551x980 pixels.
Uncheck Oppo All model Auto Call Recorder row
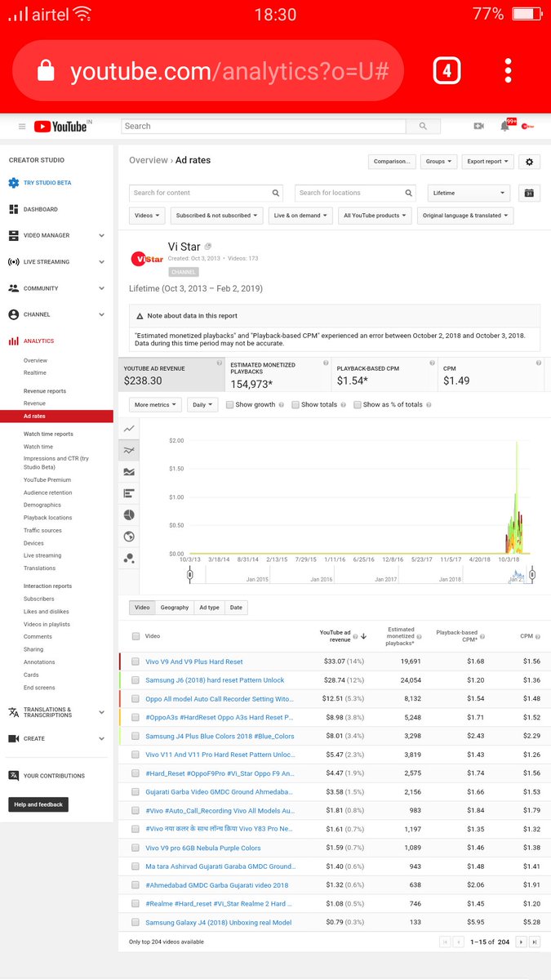[x=136, y=699]
